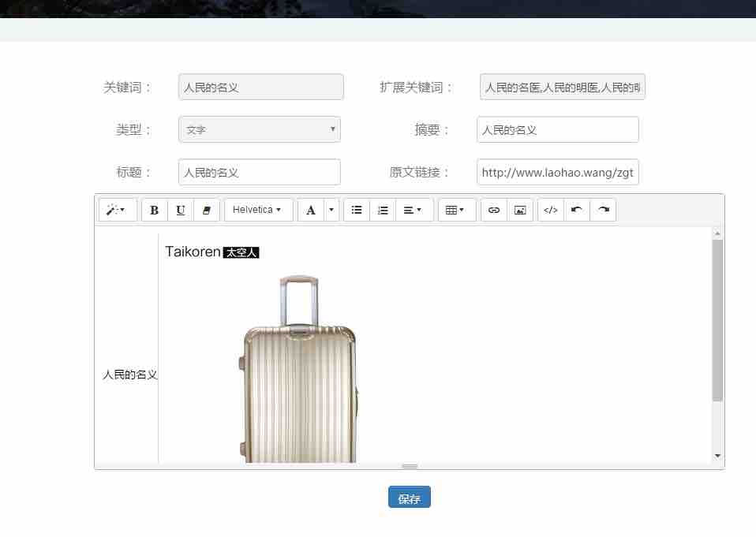The width and height of the screenshot is (756, 537).
Task: Insert a hyperlink with link icon
Action: 494,210
